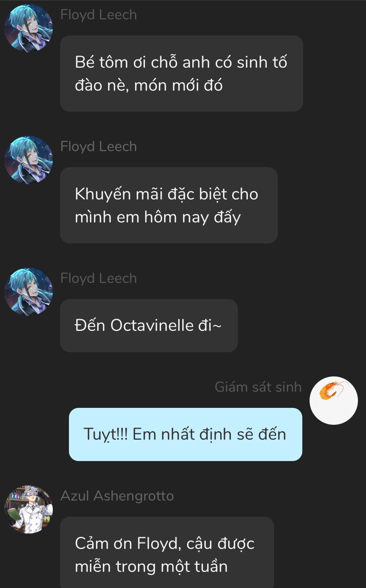366x588 pixels.
Task: Select the 'Đến Octavinelle đi~' message bubble
Action: tap(149, 326)
